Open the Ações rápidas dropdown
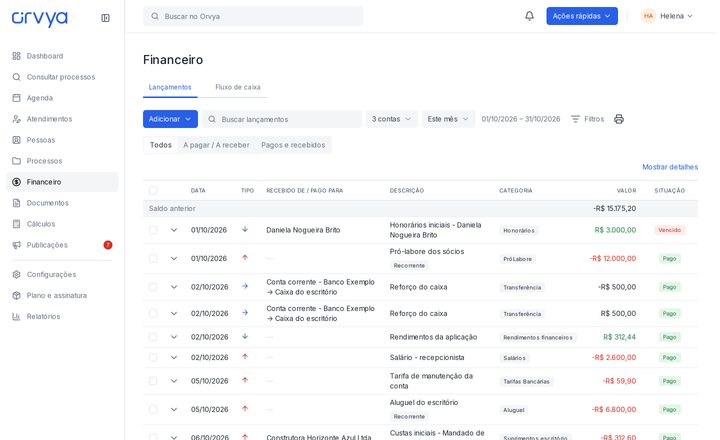720x440 pixels. click(582, 16)
